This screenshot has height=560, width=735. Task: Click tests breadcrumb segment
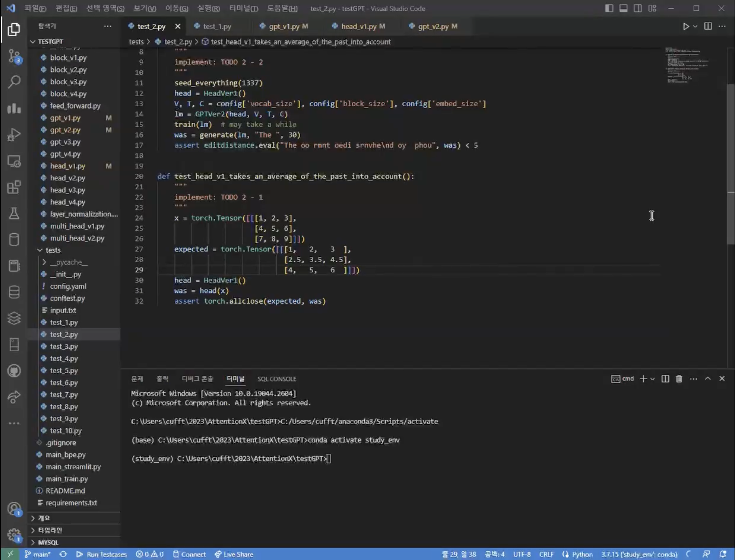(x=136, y=42)
